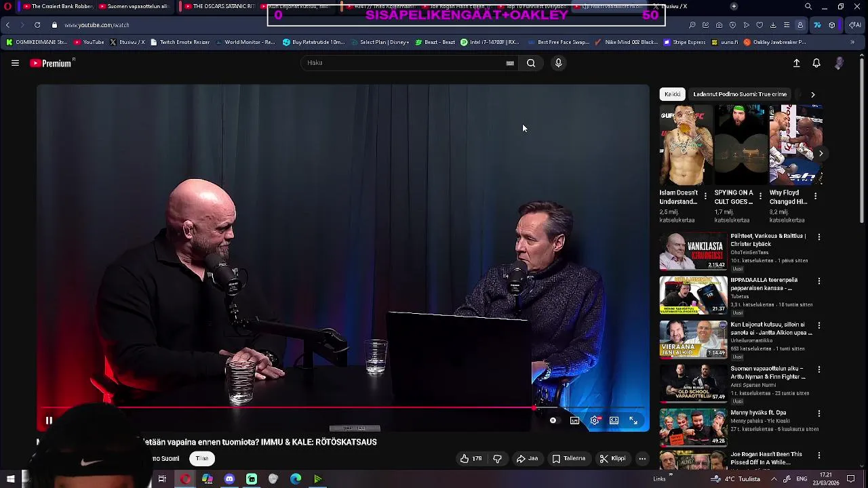The height and width of the screenshot is (488, 868).
Task: Switch the player to fullscreen
Action: pos(633,421)
